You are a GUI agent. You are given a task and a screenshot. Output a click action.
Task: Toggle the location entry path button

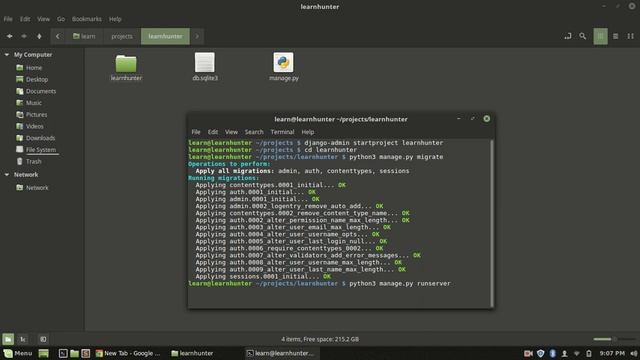click(x=568, y=36)
